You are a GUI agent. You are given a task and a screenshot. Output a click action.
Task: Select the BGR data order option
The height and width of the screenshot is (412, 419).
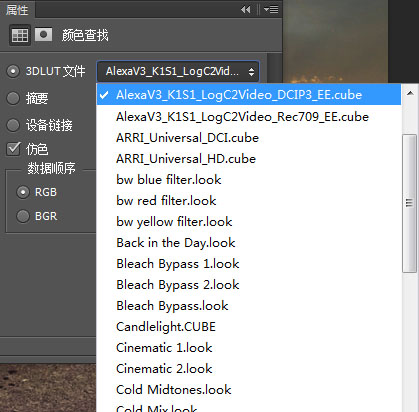click(23, 216)
